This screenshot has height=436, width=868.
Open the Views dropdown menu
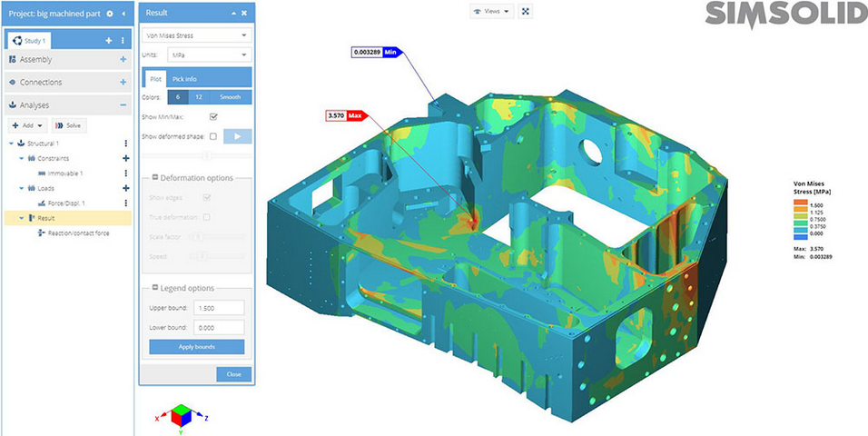(x=492, y=11)
